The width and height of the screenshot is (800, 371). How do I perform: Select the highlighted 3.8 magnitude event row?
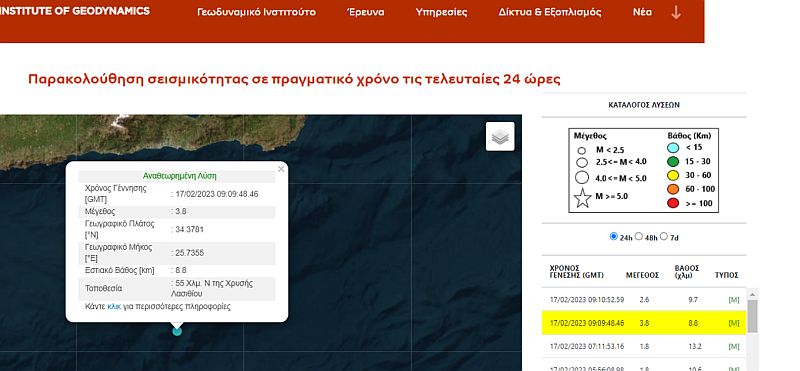[x=644, y=323]
